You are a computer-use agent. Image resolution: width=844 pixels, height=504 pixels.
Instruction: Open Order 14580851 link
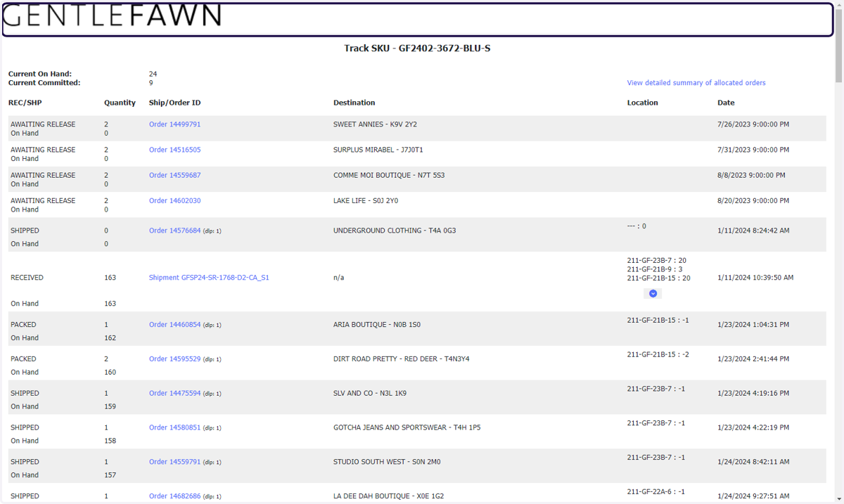click(174, 427)
